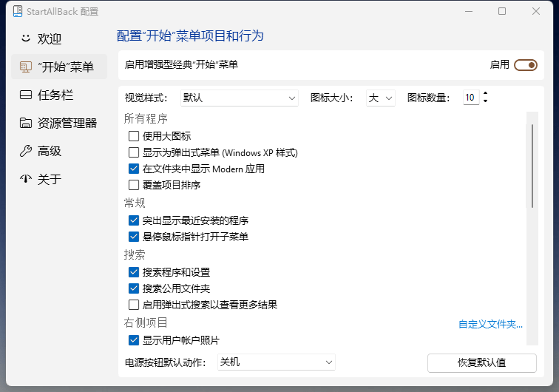Click the gauge icon beside 关于
The image size is (559, 392).
26,178
